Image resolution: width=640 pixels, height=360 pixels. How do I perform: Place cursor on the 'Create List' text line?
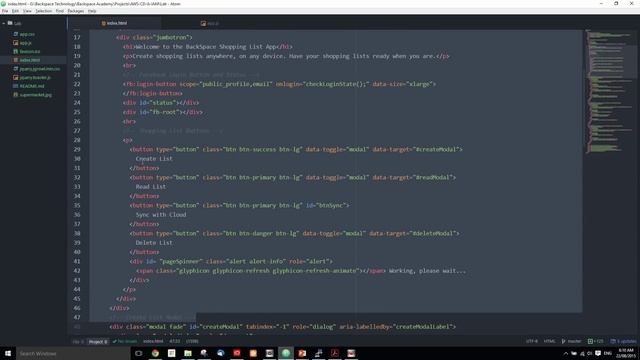click(x=154, y=159)
